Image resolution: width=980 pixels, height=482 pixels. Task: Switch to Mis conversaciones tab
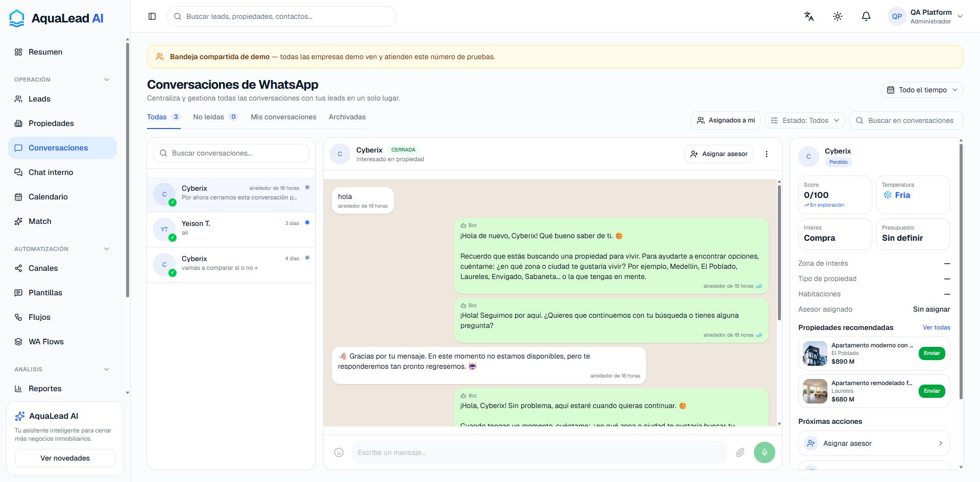pos(284,117)
